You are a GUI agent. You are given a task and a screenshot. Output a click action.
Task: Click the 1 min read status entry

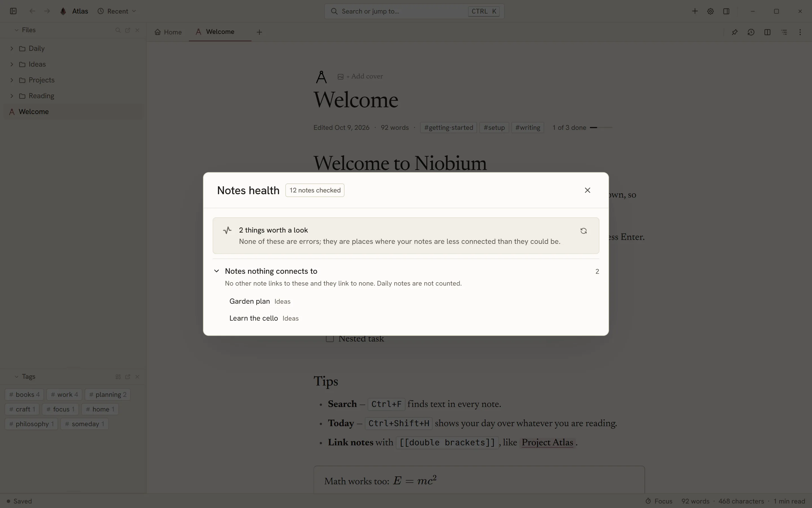[x=789, y=501]
